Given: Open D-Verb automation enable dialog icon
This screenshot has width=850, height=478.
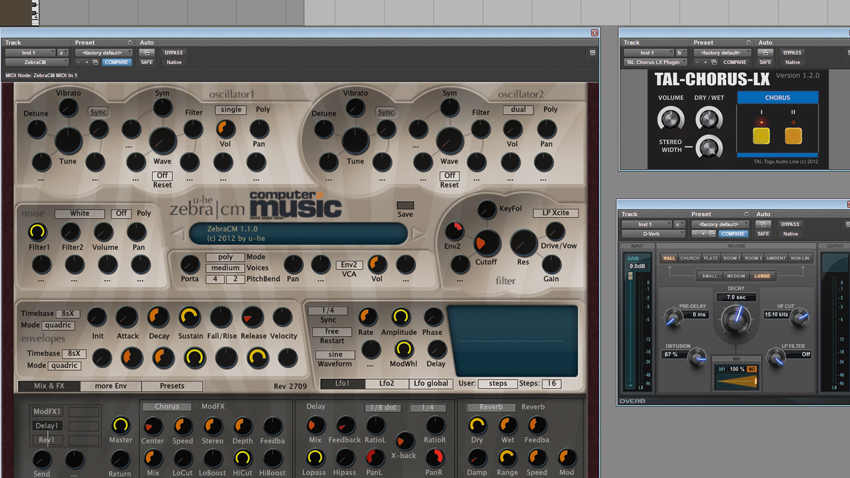Looking at the screenshot, I should click(764, 224).
